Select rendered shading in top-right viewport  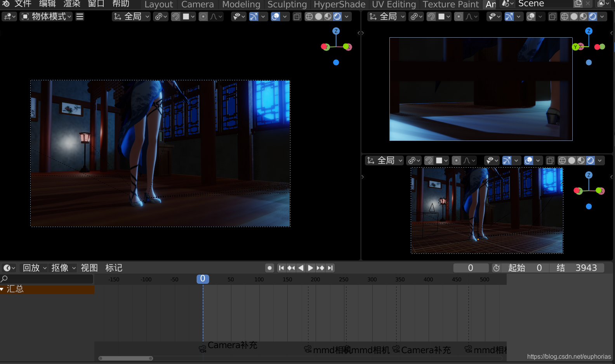(592, 17)
